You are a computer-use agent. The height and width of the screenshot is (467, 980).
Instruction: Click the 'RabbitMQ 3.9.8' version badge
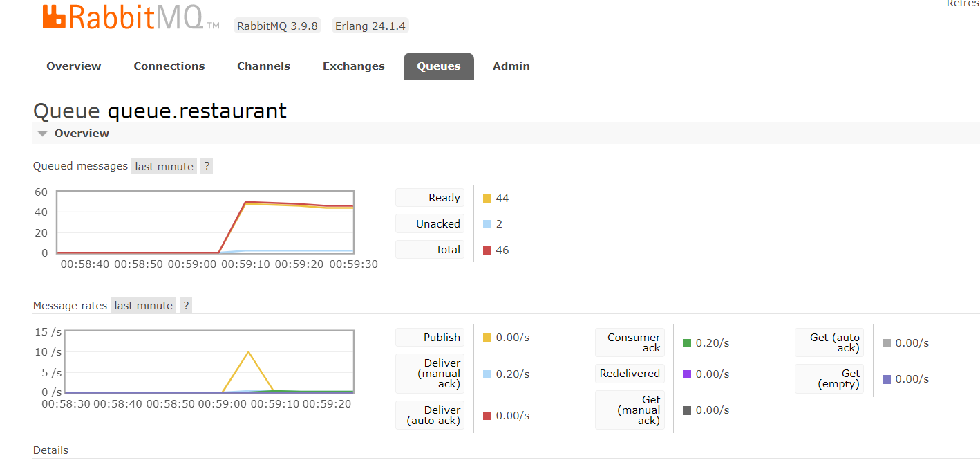[277, 26]
